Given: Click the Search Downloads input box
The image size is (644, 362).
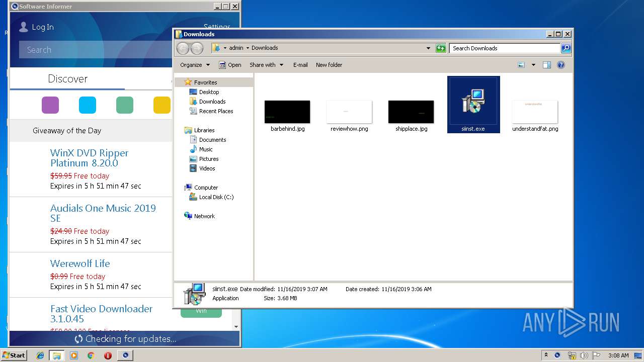Looking at the screenshot, I should tap(505, 48).
